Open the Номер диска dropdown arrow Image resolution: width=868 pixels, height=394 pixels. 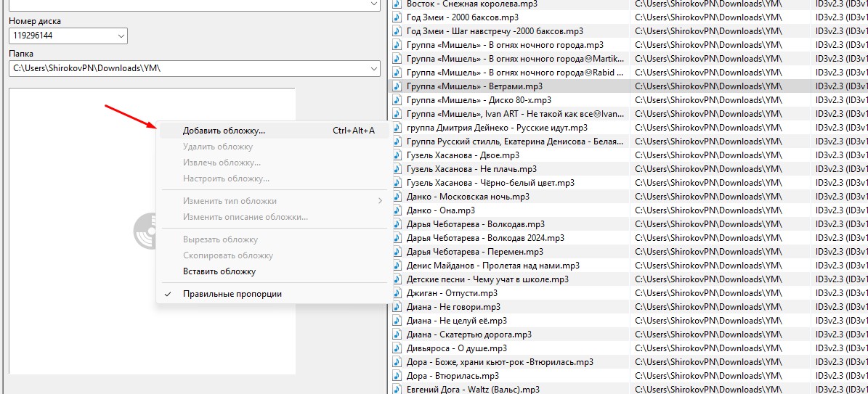tap(120, 36)
